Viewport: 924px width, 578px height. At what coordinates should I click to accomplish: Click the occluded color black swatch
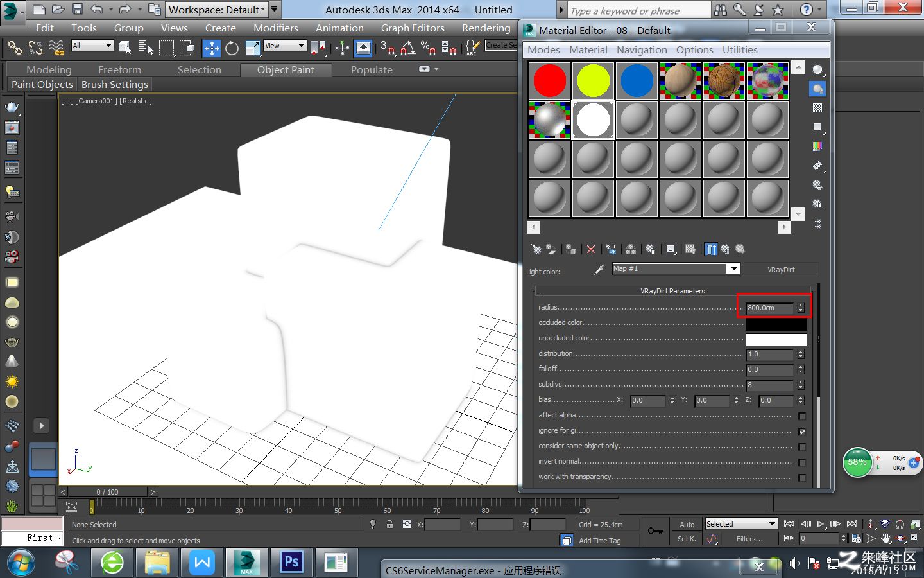click(776, 324)
